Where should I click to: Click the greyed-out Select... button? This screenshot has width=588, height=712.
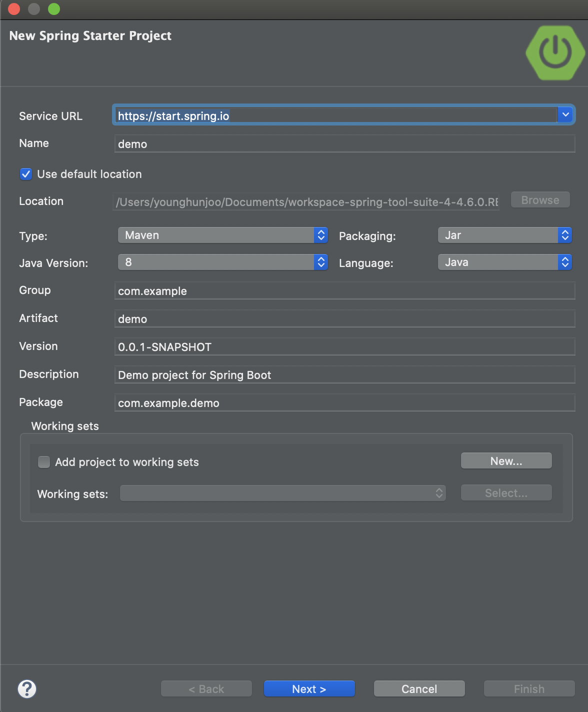click(x=506, y=493)
